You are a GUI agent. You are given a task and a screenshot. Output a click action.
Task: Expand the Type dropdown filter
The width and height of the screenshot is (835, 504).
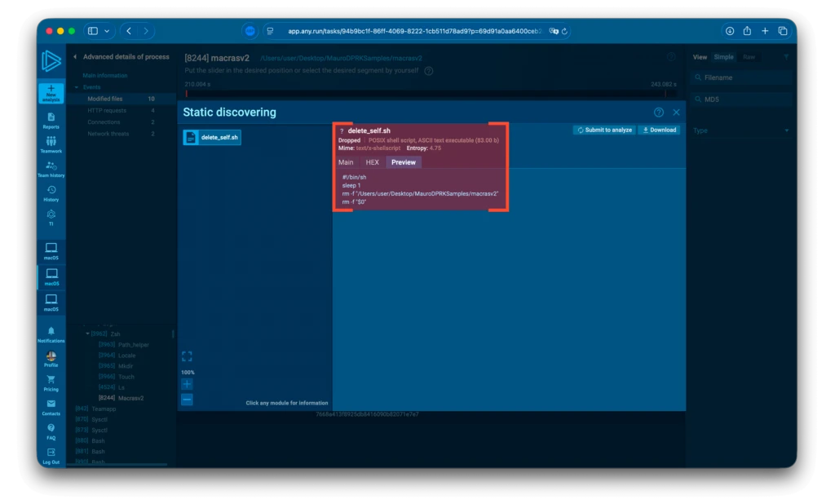740,130
